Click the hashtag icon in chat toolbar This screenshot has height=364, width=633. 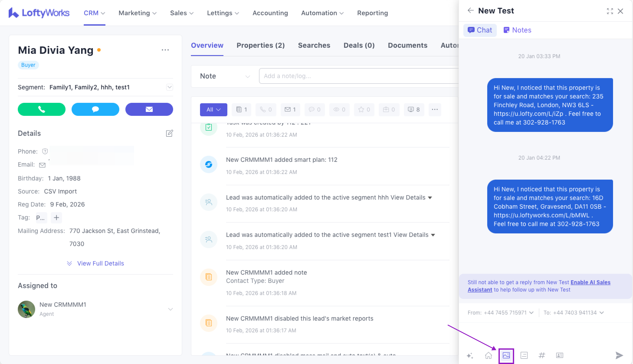542,355
